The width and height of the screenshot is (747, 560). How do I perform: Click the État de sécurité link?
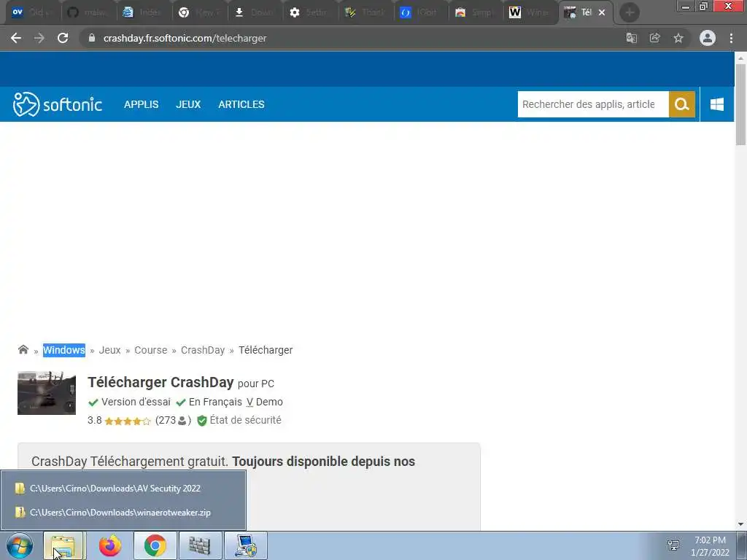(245, 421)
